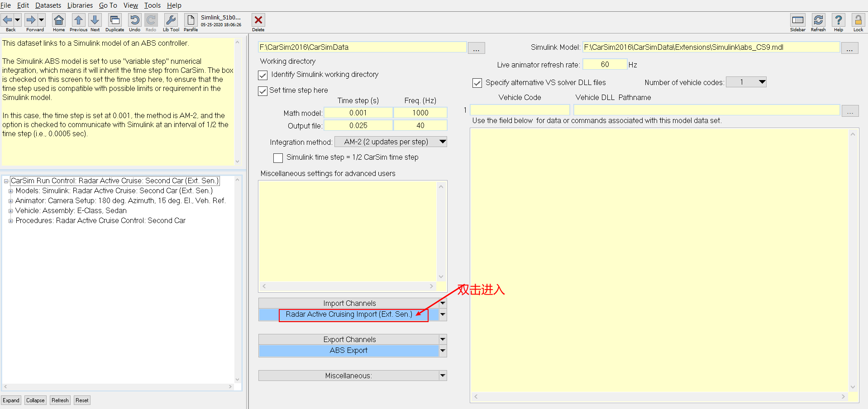868x409 pixels.
Task: Click the Expand button at bottom
Action: pos(11,400)
